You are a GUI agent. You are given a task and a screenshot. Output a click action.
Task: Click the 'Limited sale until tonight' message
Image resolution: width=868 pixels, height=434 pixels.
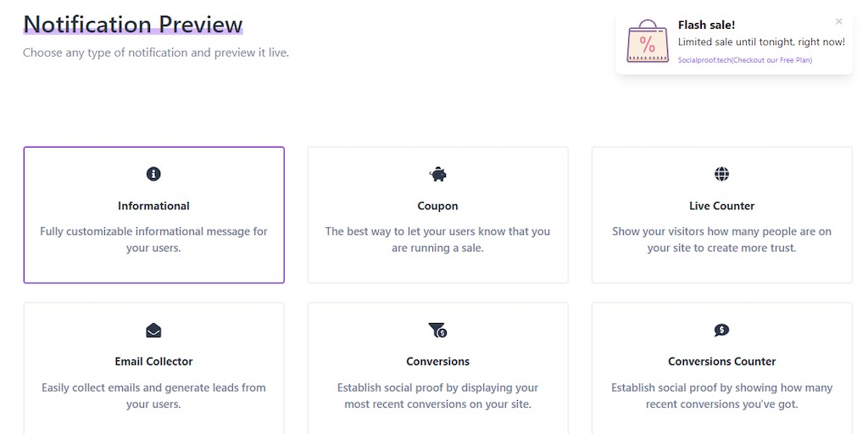click(761, 42)
